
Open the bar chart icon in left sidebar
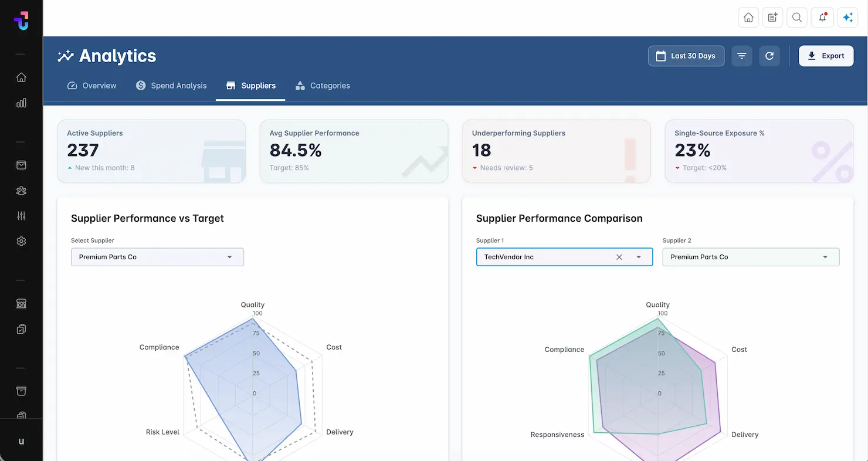22,103
